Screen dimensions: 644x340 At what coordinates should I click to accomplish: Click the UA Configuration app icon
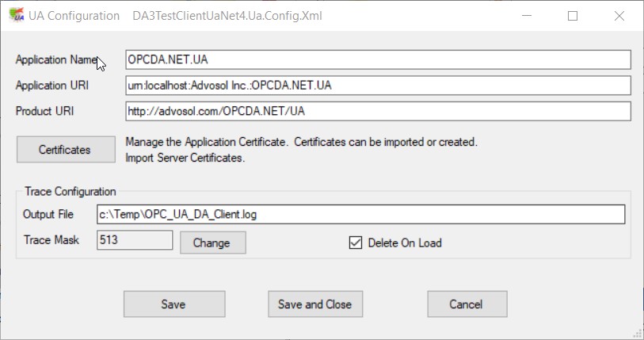point(15,16)
